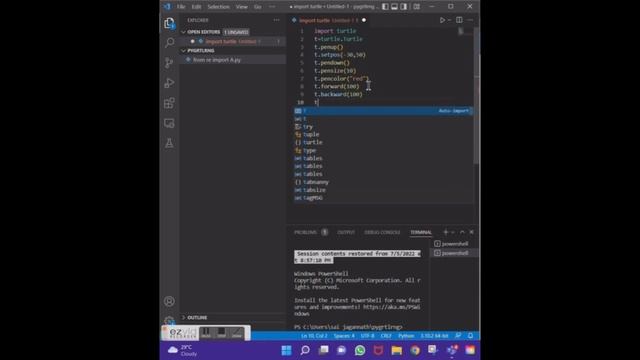Open the File menu

181,7
